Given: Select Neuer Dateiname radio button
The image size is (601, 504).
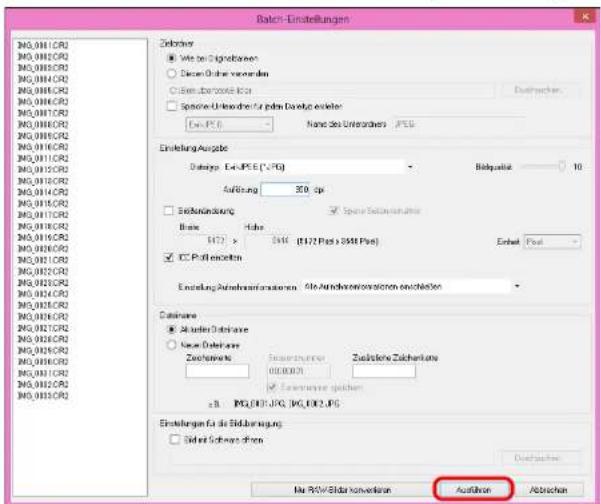Looking at the screenshot, I should point(171,345).
